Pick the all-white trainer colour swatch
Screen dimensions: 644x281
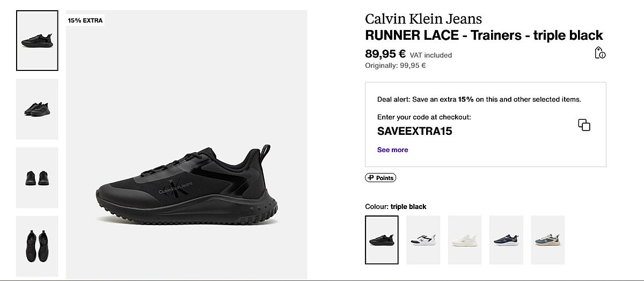465,240
